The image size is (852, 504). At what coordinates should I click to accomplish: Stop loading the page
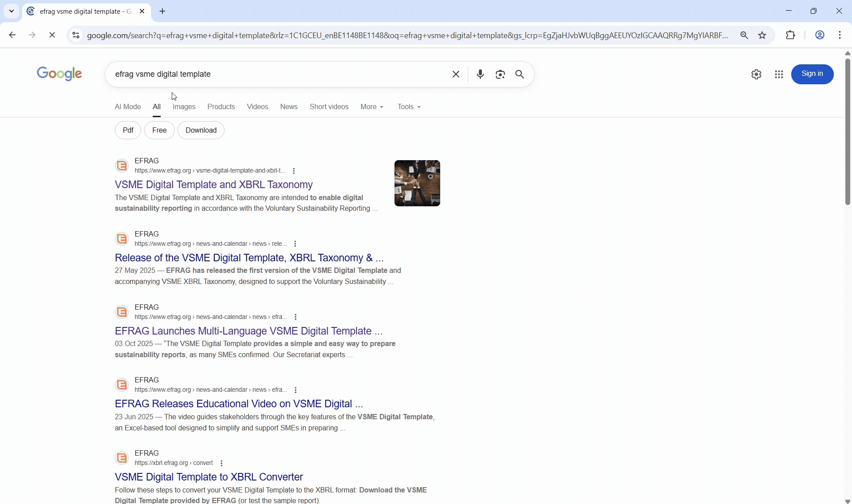(52, 35)
